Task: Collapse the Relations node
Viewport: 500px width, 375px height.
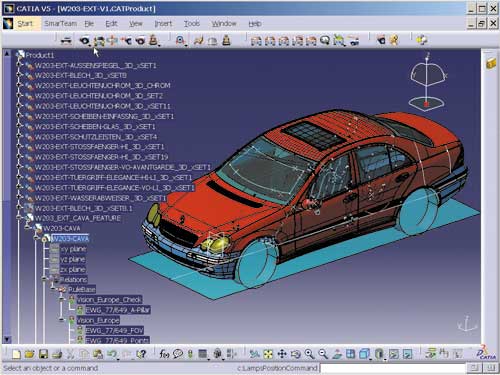Action: (x=44, y=279)
